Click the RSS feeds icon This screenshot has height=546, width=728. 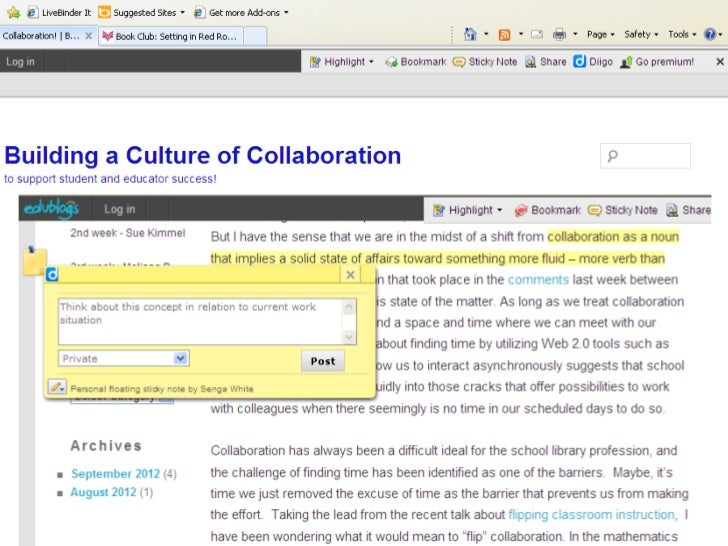point(505,34)
